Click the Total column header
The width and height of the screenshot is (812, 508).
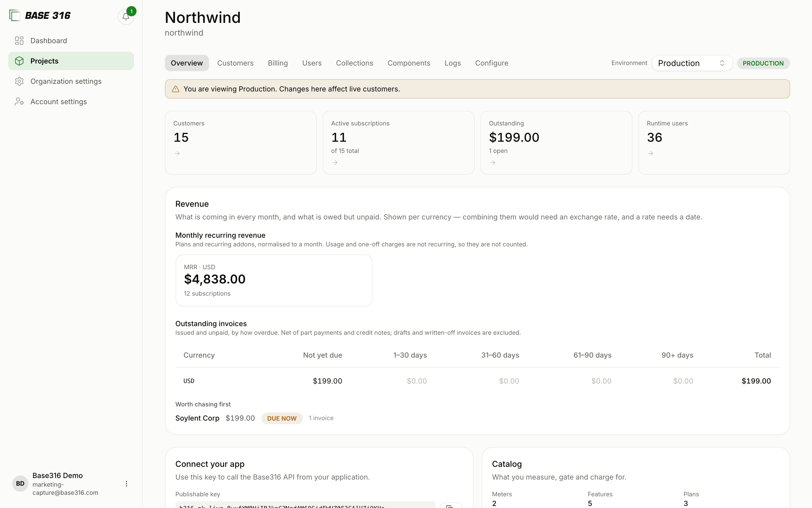click(x=762, y=355)
